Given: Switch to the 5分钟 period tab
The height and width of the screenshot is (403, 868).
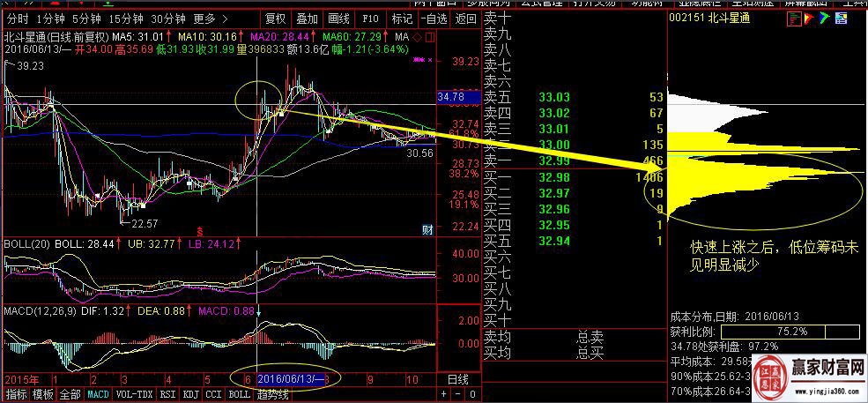Looking at the screenshot, I should click(x=85, y=19).
